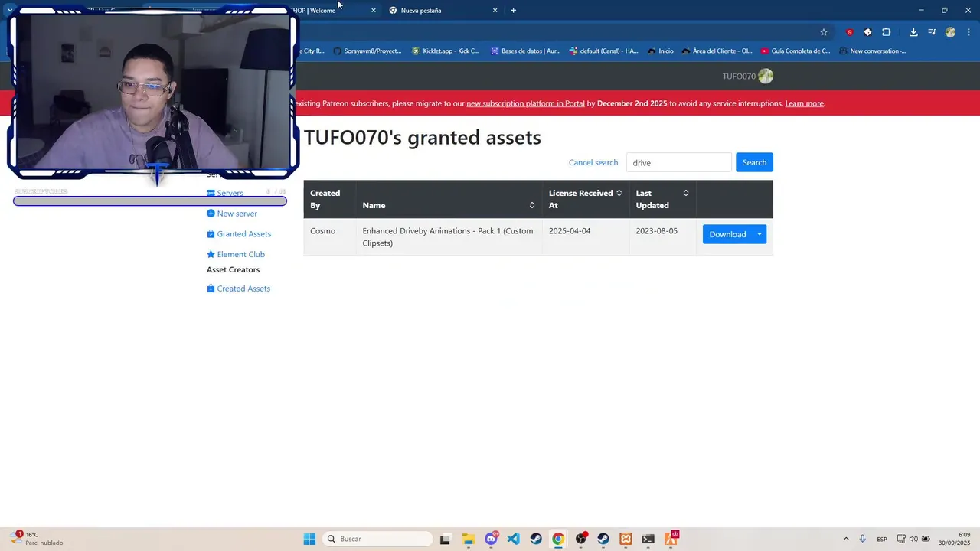Click the Enhanced Driveby Animations name cell
Viewport: 980px width, 551px height.
(x=448, y=236)
